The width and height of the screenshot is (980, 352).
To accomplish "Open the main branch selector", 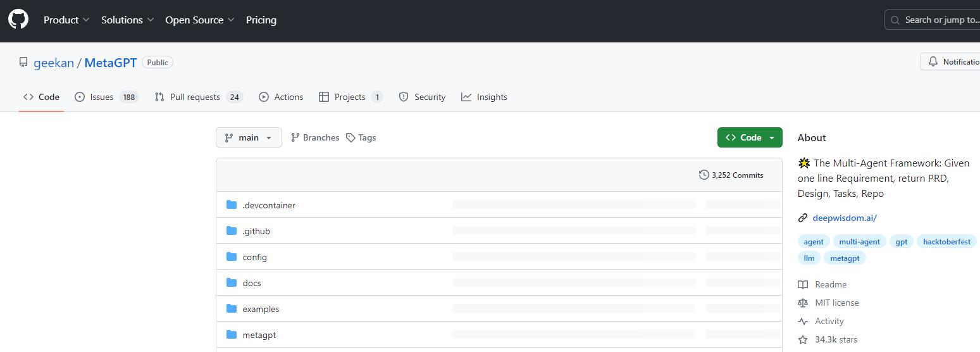I will click(249, 137).
